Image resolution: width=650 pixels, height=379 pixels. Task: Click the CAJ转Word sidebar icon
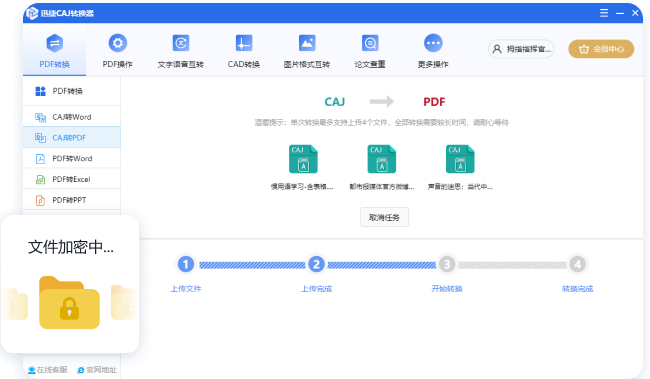pyautogui.click(x=40, y=117)
